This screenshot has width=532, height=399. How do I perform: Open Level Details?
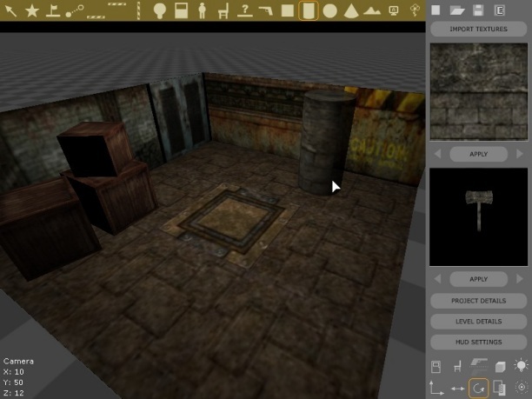click(478, 322)
